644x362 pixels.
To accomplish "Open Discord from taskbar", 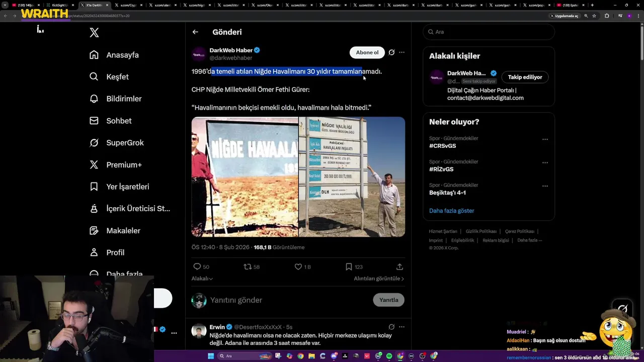I will (x=334, y=356).
